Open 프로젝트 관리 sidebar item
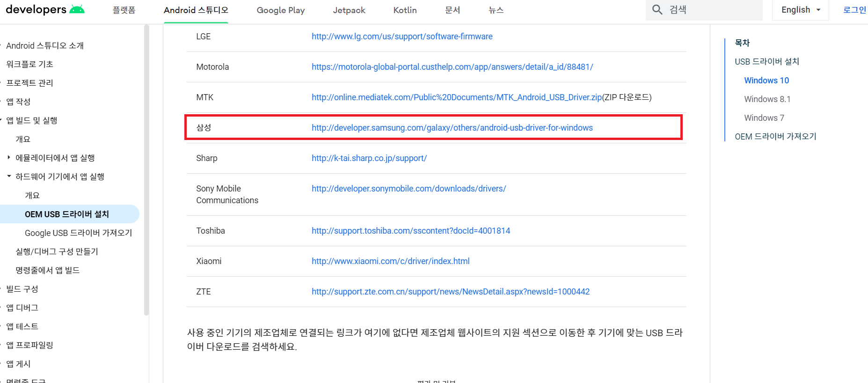This screenshot has height=383, width=868. click(x=29, y=83)
